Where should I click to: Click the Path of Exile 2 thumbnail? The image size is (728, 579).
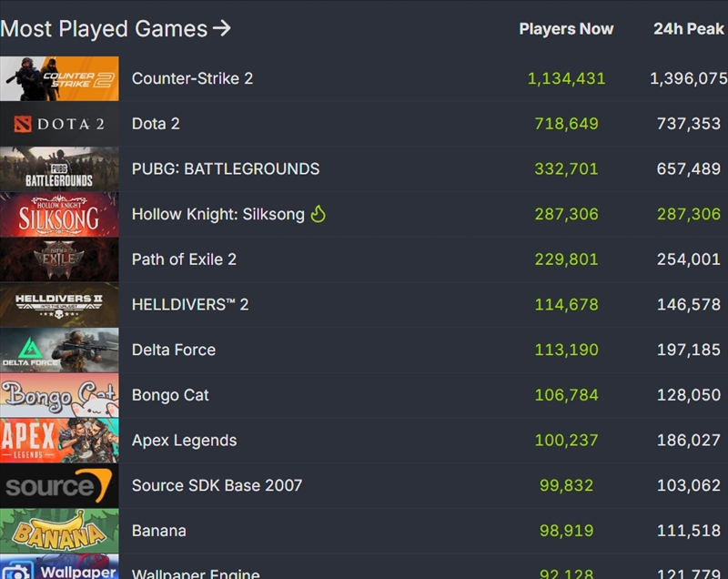59,259
